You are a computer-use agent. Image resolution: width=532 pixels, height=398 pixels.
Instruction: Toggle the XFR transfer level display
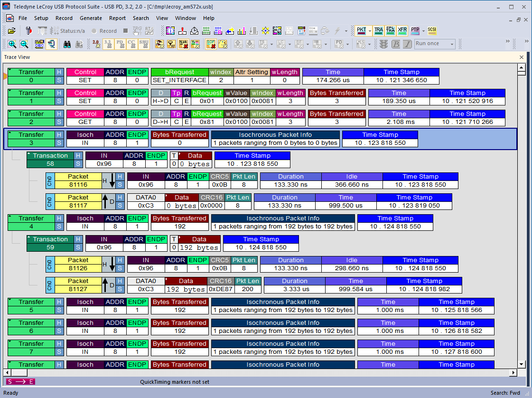[402, 31]
